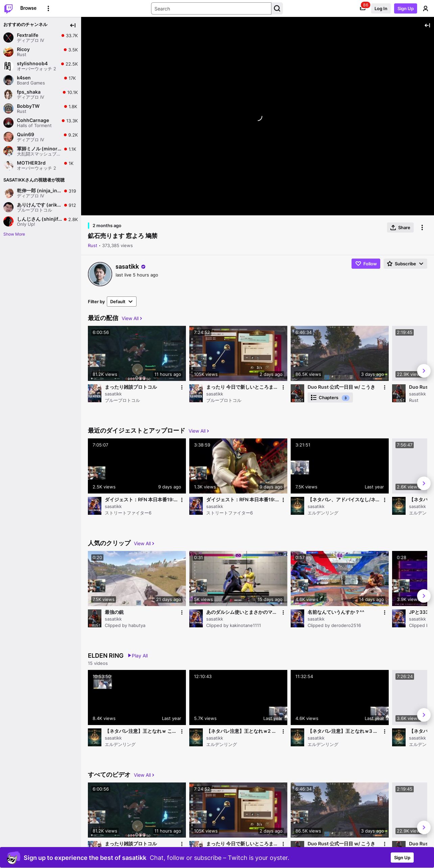Follow the sasatikk channel
The height and width of the screenshot is (868, 434).
(x=366, y=264)
